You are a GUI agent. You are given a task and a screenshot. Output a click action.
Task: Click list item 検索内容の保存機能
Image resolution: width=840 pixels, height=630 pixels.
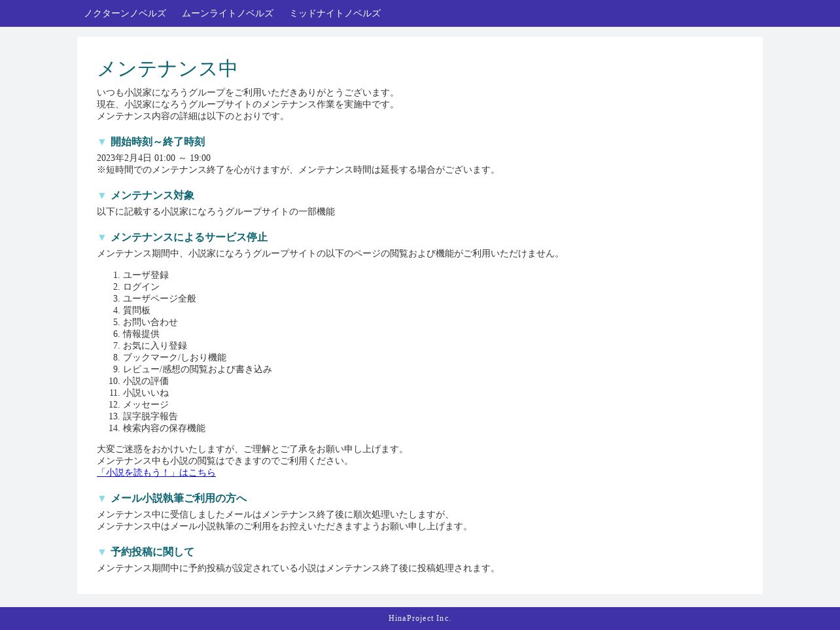pos(164,429)
